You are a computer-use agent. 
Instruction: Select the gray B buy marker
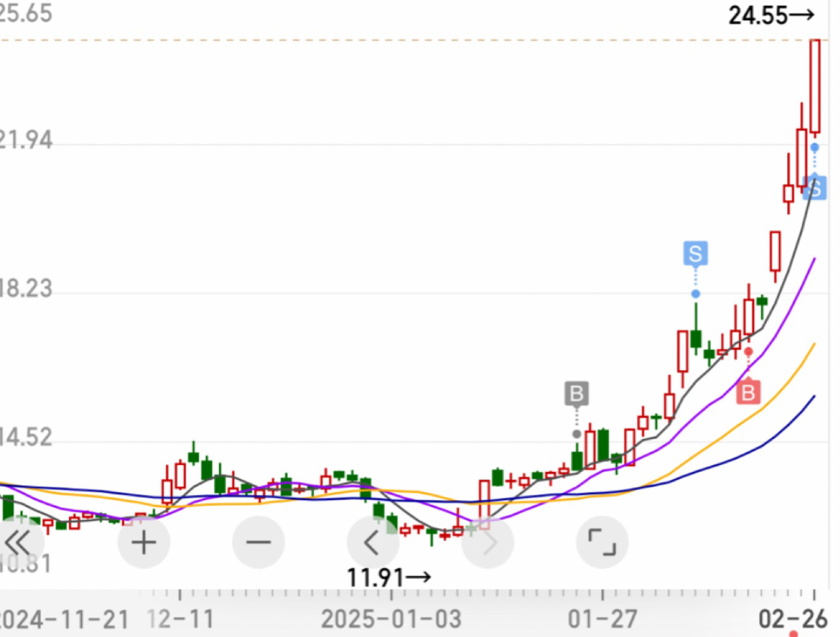pyautogui.click(x=577, y=394)
